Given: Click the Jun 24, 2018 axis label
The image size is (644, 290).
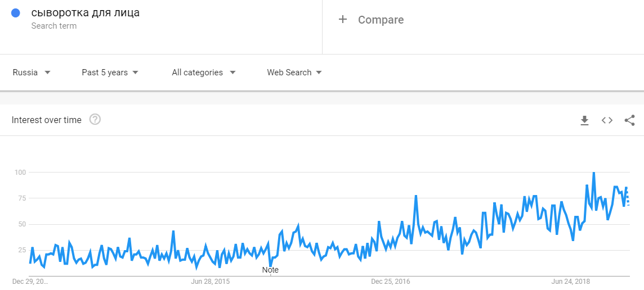Looking at the screenshot, I should point(571,281).
